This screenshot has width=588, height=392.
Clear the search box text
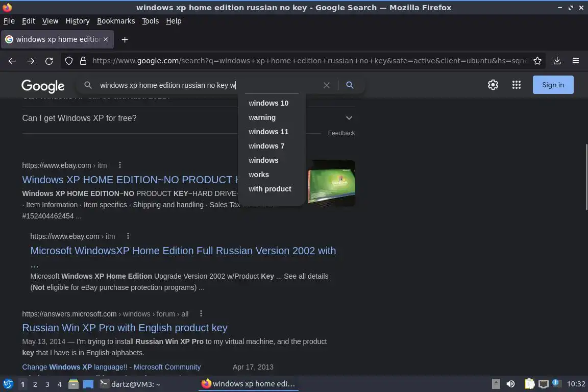327,85
